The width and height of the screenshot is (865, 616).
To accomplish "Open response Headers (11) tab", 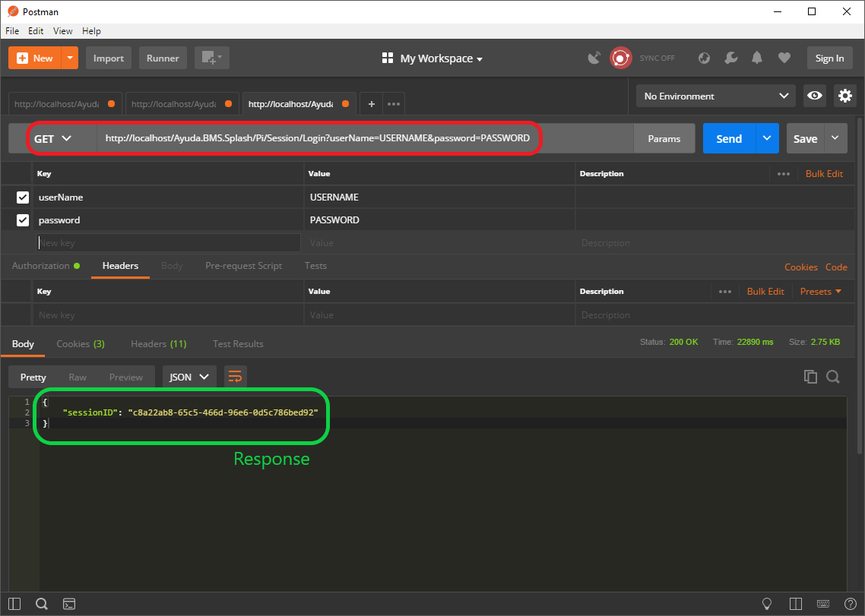I will (x=158, y=344).
